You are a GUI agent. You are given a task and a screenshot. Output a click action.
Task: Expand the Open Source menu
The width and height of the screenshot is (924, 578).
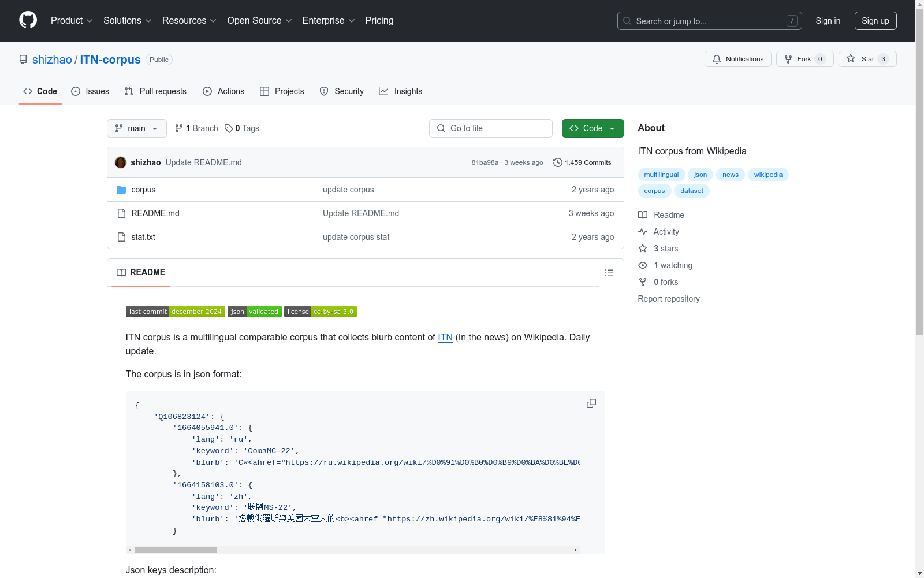click(260, 20)
